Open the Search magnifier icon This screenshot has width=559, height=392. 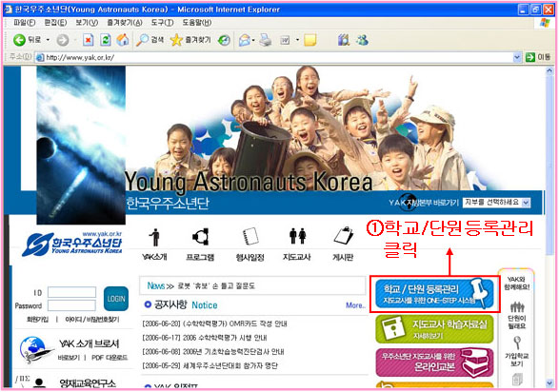[x=142, y=40]
